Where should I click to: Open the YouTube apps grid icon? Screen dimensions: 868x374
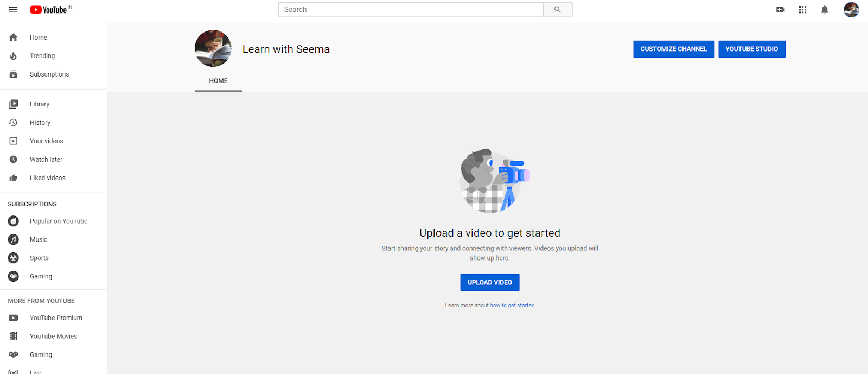(x=803, y=10)
